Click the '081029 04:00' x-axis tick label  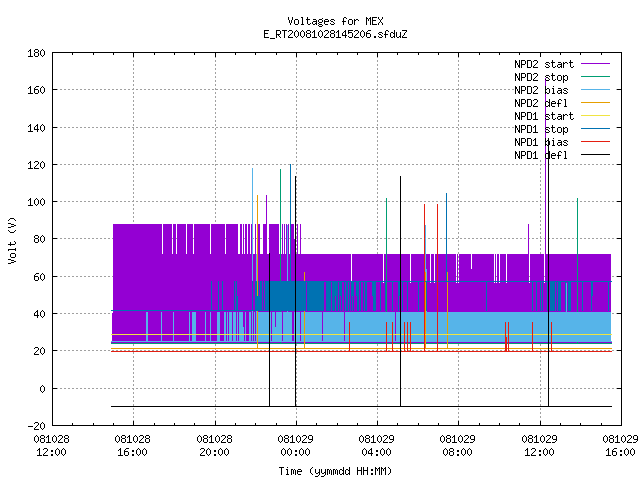click(376, 446)
